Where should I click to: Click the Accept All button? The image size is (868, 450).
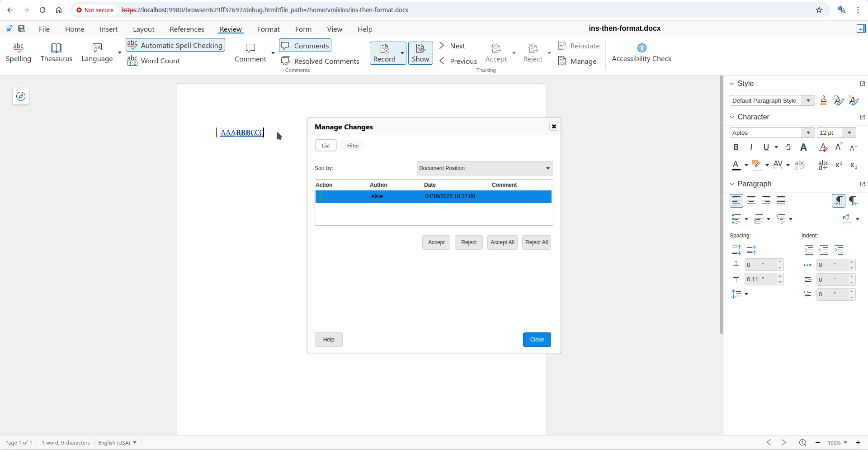point(502,242)
